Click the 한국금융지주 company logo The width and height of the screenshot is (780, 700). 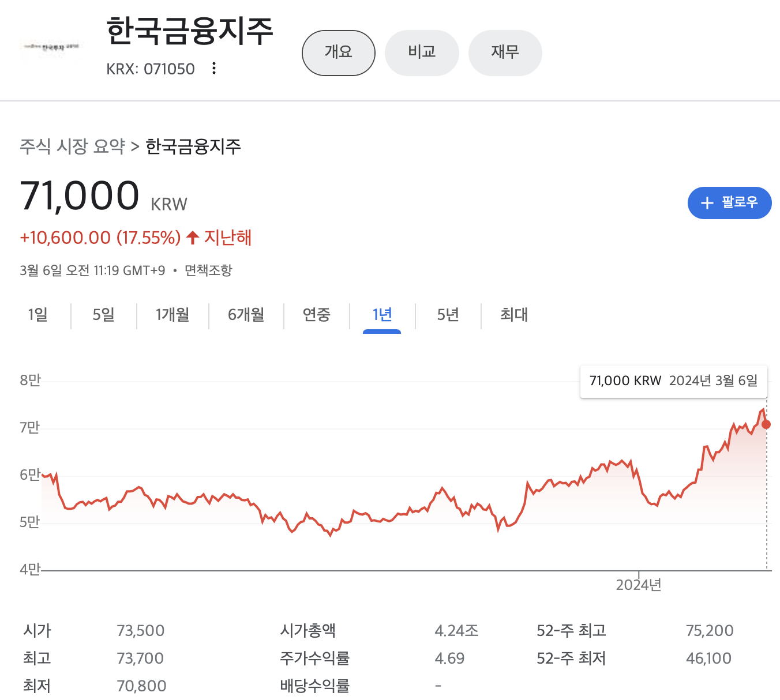51,46
